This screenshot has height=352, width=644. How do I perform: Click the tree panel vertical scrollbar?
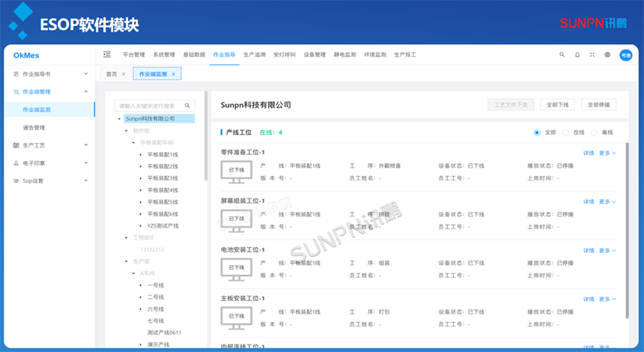(x=206, y=136)
